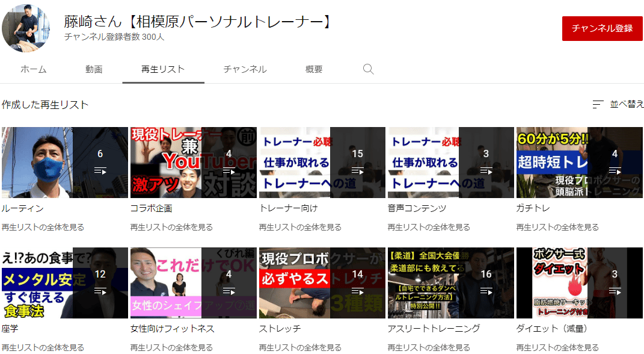Click the channel search magnifier icon
644x354 pixels.
pos(369,69)
